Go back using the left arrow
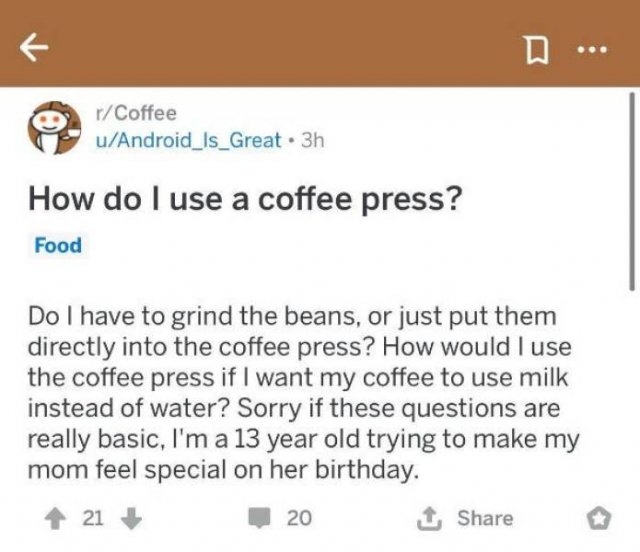 (x=34, y=47)
